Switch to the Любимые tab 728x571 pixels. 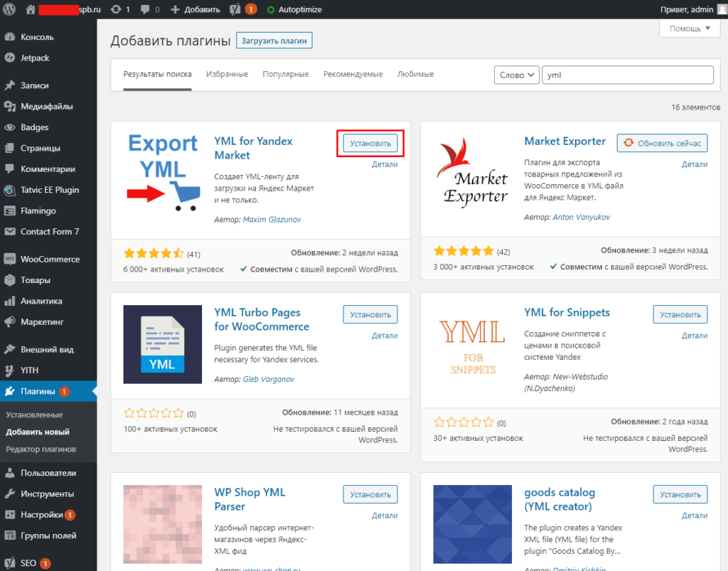pyautogui.click(x=415, y=74)
